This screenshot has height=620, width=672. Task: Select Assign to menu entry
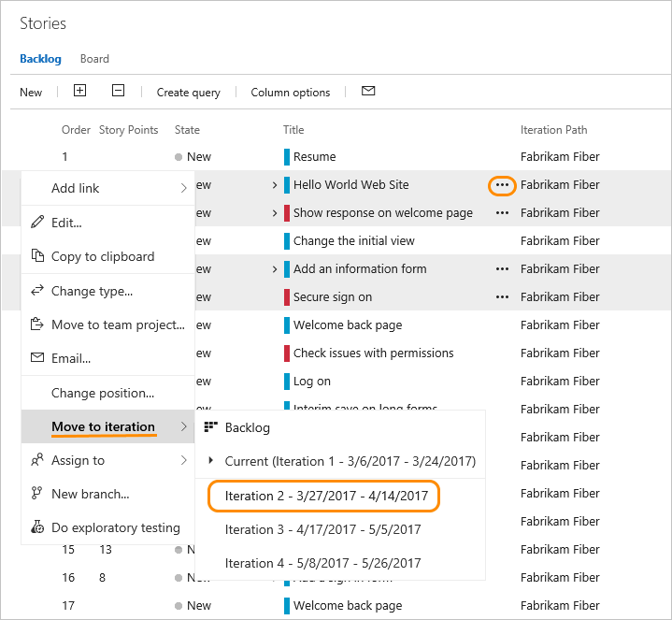(108, 460)
